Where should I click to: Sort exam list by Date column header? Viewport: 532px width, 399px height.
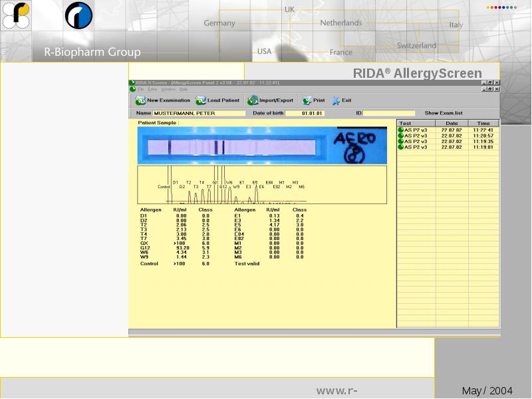452,123
